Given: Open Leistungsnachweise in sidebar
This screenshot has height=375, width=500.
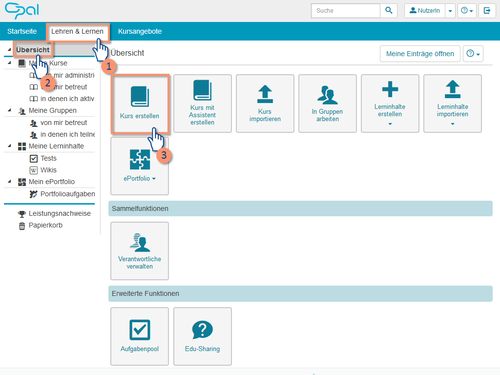Looking at the screenshot, I should 60,213.
